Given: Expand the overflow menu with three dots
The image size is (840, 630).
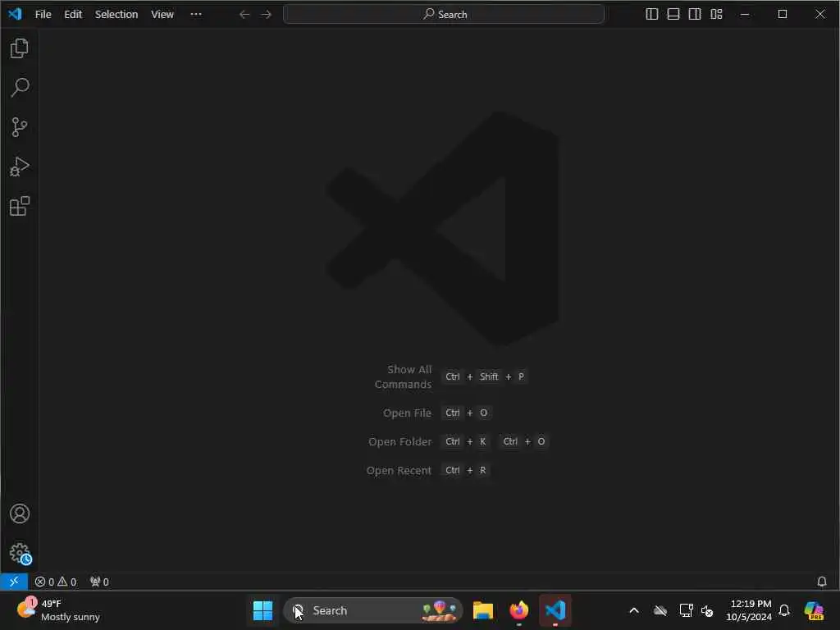Looking at the screenshot, I should (196, 15).
